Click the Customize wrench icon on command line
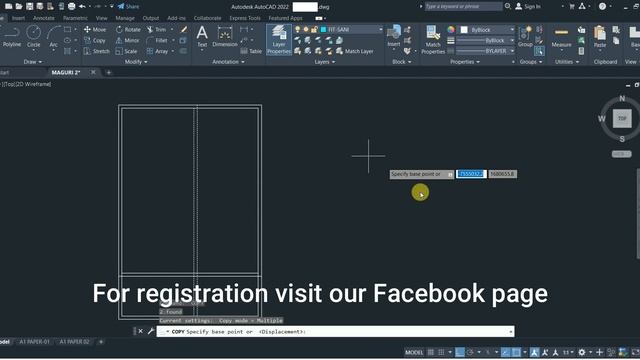 tap(151, 331)
